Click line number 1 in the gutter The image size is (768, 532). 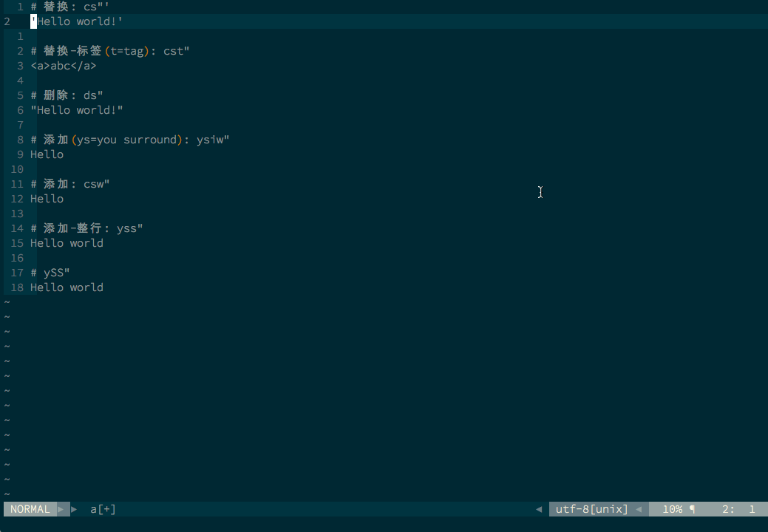(x=19, y=7)
